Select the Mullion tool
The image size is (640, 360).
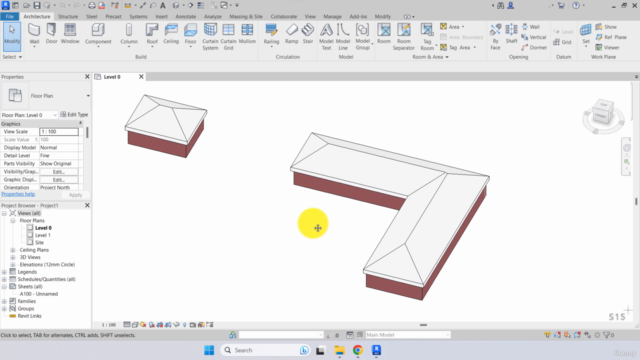pos(247,34)
